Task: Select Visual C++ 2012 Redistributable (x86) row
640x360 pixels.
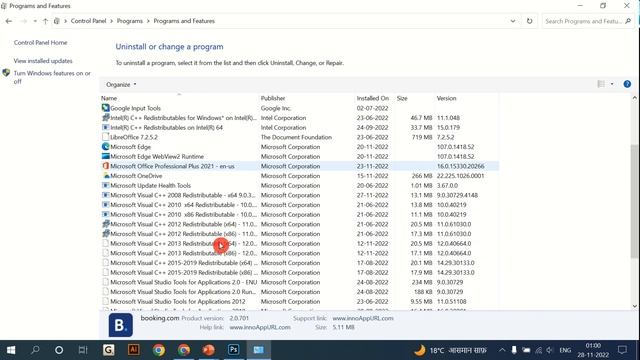Action: 300,234
